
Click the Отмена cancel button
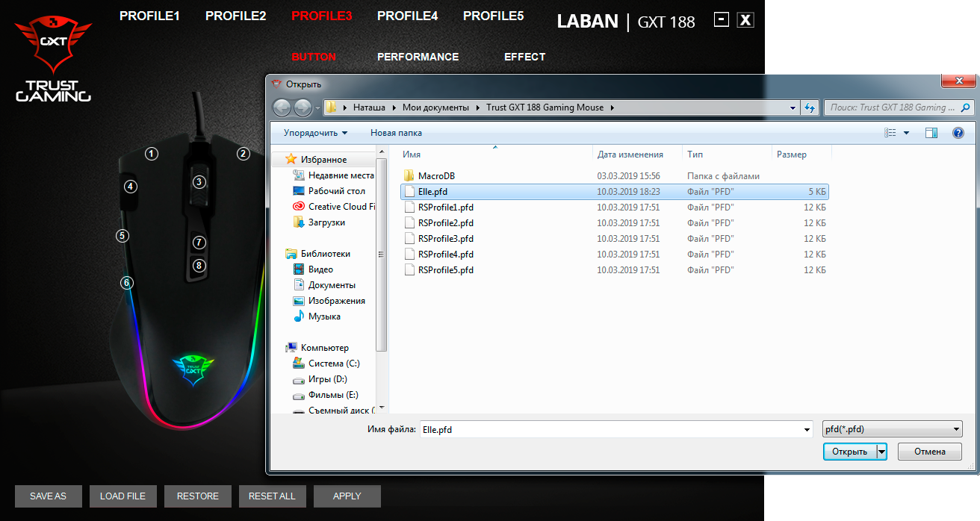click(x=929, y=452)
